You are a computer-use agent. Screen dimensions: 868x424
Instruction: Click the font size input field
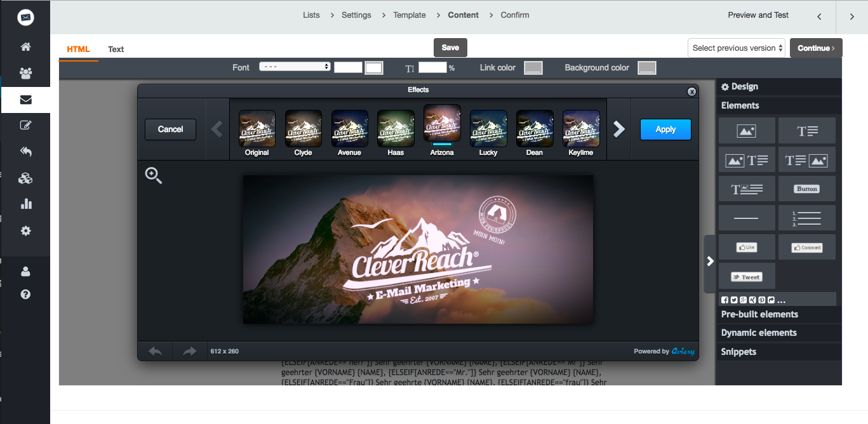pos(348,67)
